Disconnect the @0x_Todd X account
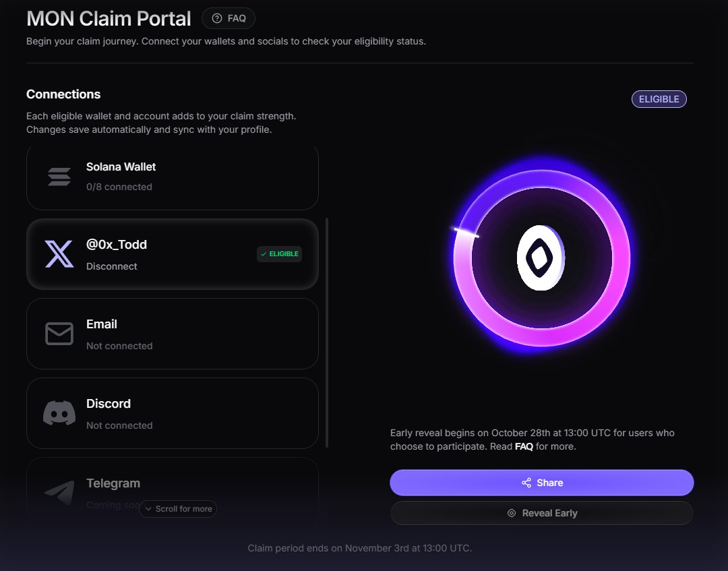Viewport: 728px width, 571px height. (112, 266)
